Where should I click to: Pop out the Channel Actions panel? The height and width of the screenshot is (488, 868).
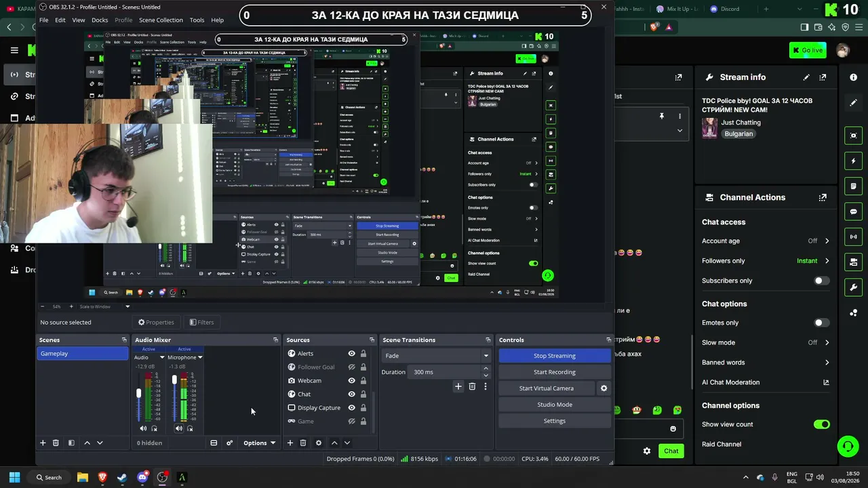823,197
